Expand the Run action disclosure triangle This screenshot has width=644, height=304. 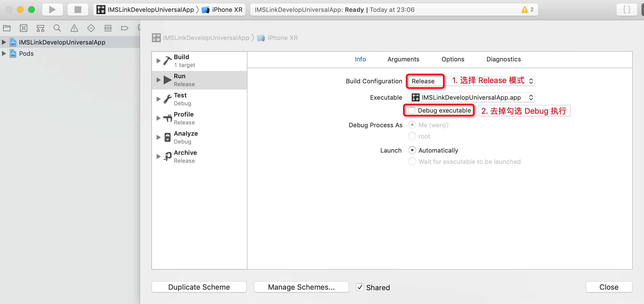[x=158, y=80]
